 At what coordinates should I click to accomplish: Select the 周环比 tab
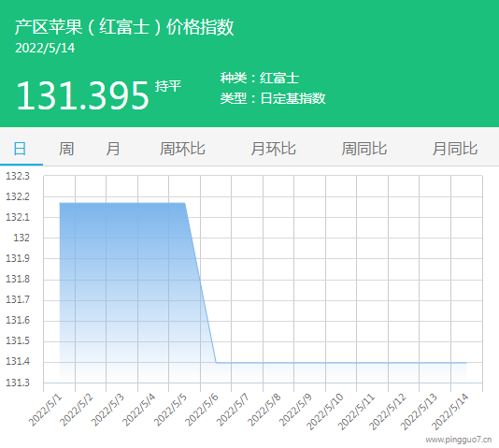[x=182, y=149]
